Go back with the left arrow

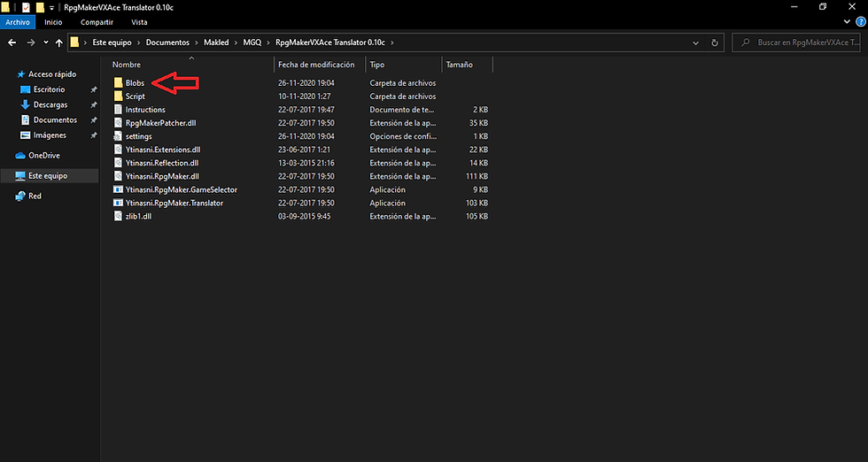tap(12, 42)
